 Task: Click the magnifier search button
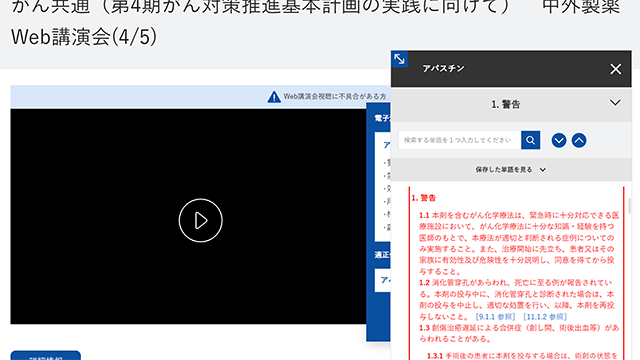pyautogui.click(x=531, y=140)
